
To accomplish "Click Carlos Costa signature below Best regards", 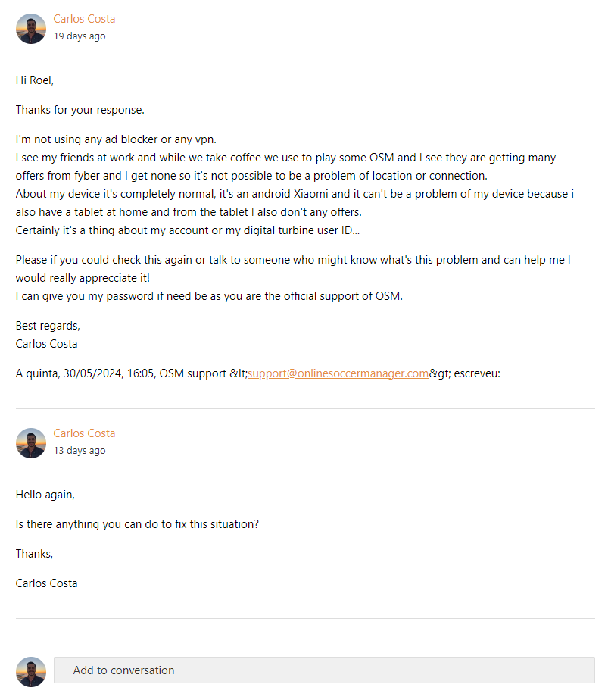I will 46,344.
